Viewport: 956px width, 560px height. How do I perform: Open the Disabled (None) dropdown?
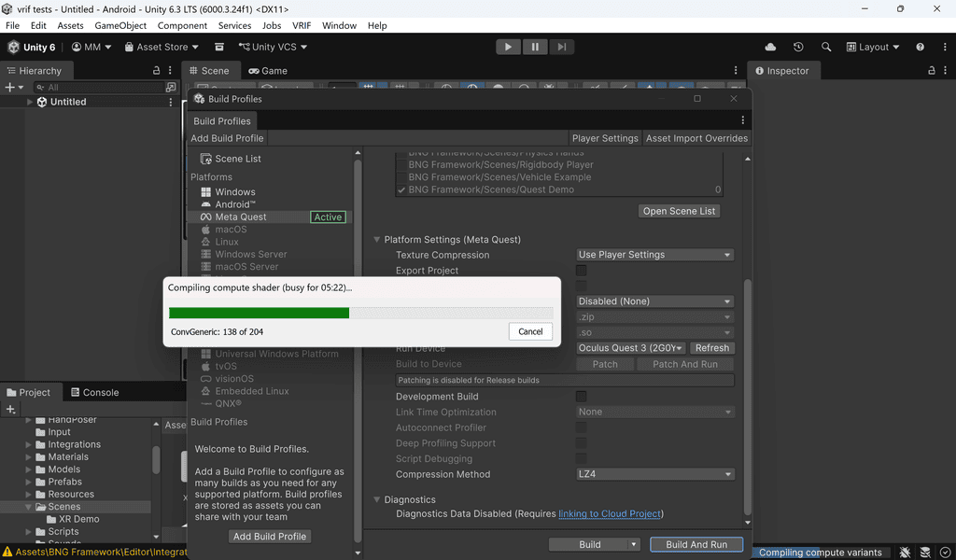654,301
